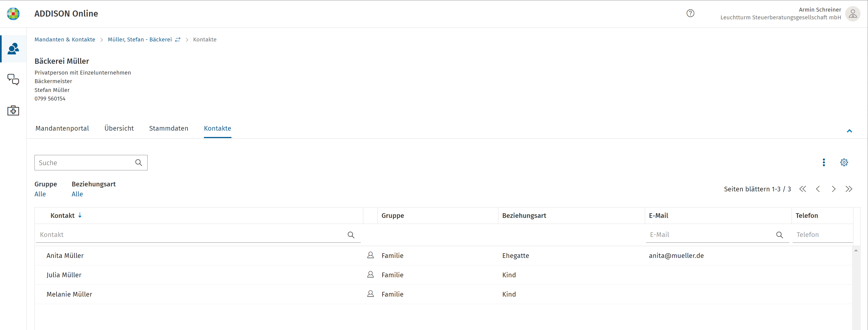Image resolution: width=868 pixels, height=330 pixels.
Task: Switch to the Übersicht tab
Action: [x=119, y=128]
